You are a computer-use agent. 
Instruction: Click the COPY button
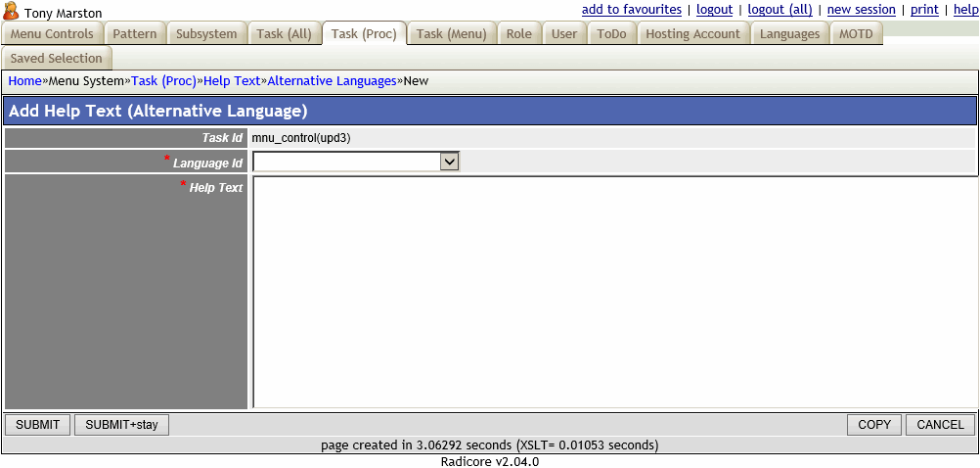(873, 425)
